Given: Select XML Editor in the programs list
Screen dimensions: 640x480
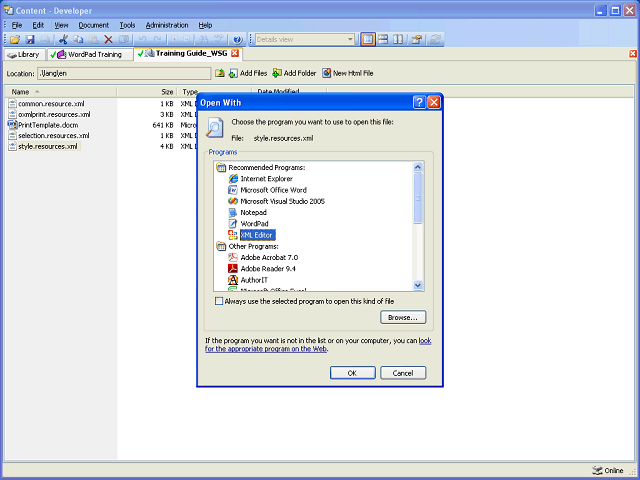Looking at the screenshot, I should pyautogui.click(x=257, y=235).
